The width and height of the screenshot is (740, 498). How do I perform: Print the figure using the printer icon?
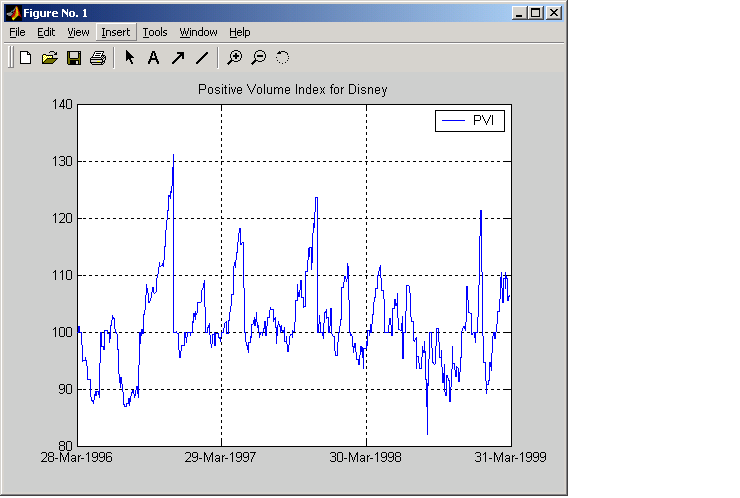(x=98, y=58)
